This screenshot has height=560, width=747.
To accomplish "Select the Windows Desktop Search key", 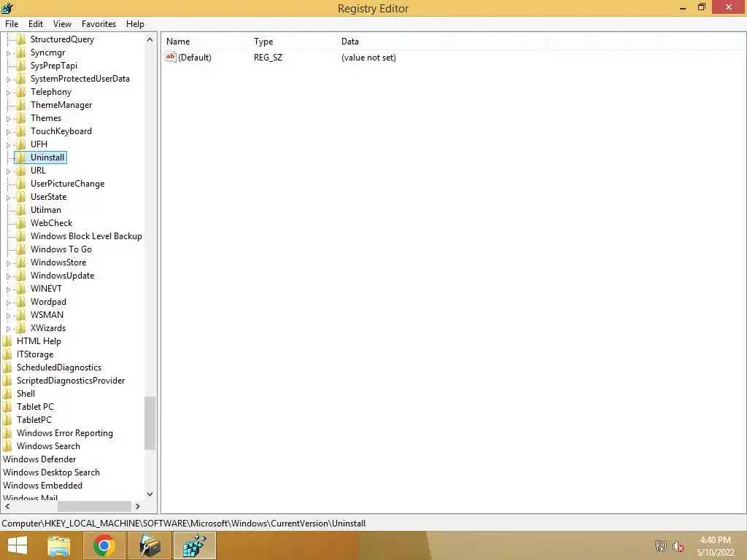I will [52, 472].
